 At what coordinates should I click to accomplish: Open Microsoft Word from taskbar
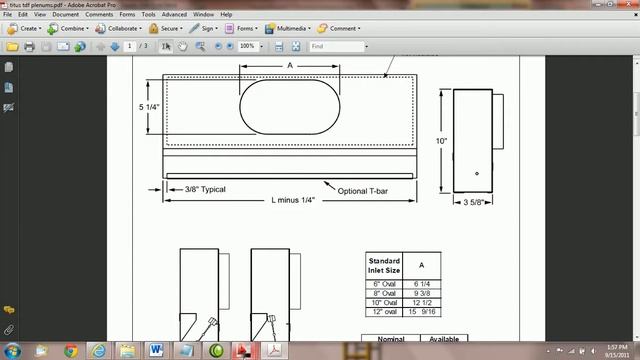[156, 351]
